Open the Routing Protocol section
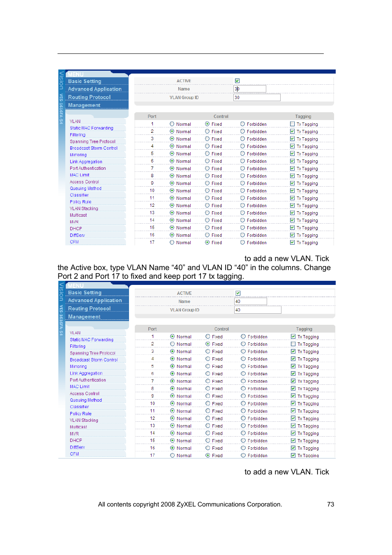Viewport: 392px width, 555px height. tap(89, 97)
